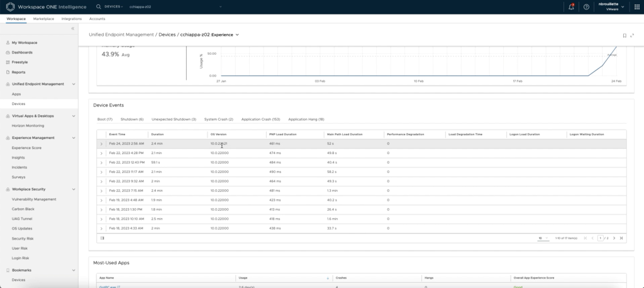Collapse the left sidebar panel
The height and width of the screenshot is (288, 644).
pos(73,29)
